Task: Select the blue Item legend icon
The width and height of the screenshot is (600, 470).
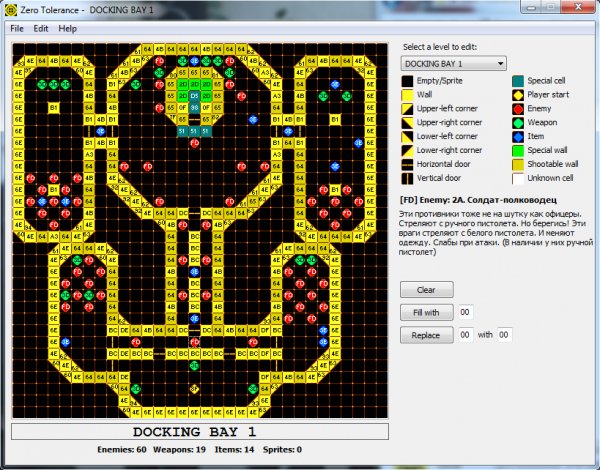Action: pyautogui.click(x=518, y=137)
